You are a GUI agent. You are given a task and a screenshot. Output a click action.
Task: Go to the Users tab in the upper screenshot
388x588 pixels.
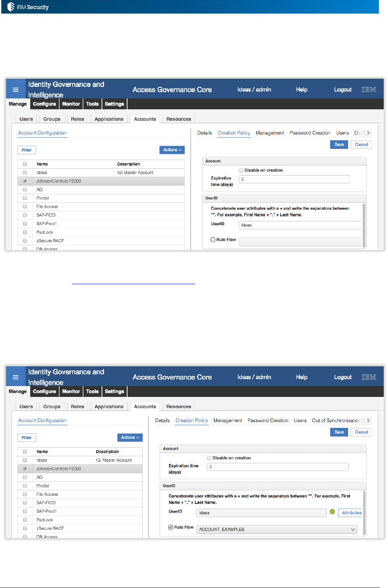click(26, 119)
